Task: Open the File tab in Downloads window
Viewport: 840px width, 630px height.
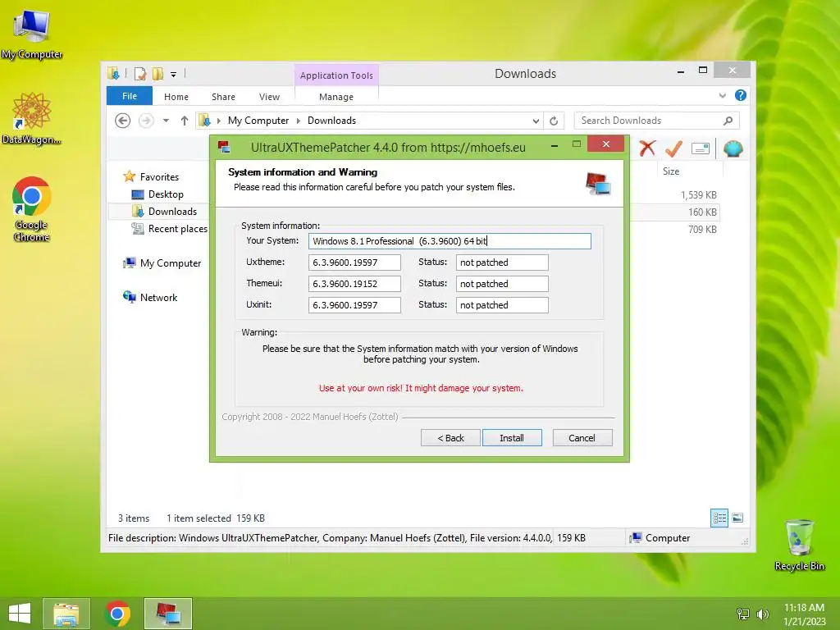Action: [130, 96]
